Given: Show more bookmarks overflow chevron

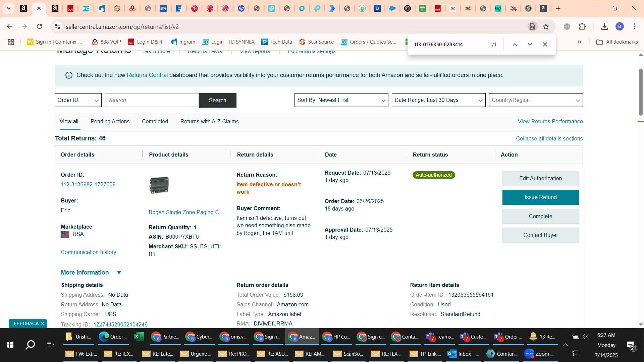Looking at the screenshot, I should [579, 42].
